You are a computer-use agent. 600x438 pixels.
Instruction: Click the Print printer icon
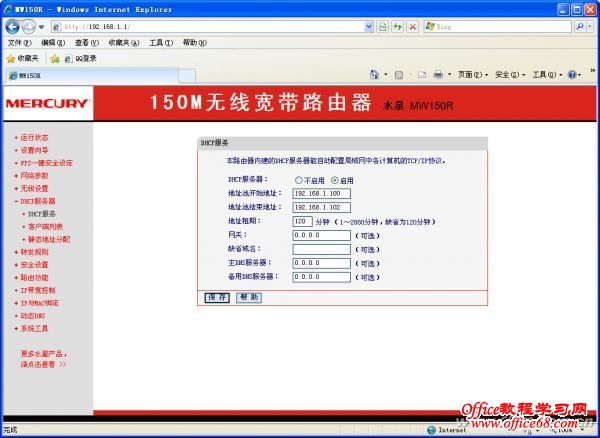438,75
